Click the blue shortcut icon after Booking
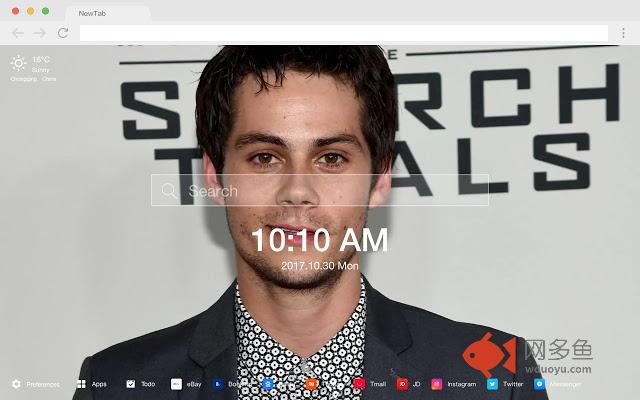This screenshot has width=640, height=400. [268, 384]
